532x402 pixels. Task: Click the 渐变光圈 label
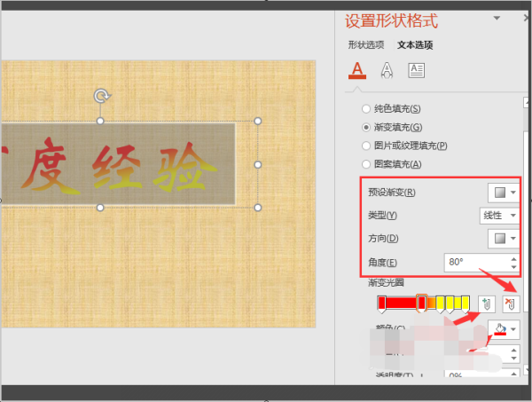[x=386, y=282]
